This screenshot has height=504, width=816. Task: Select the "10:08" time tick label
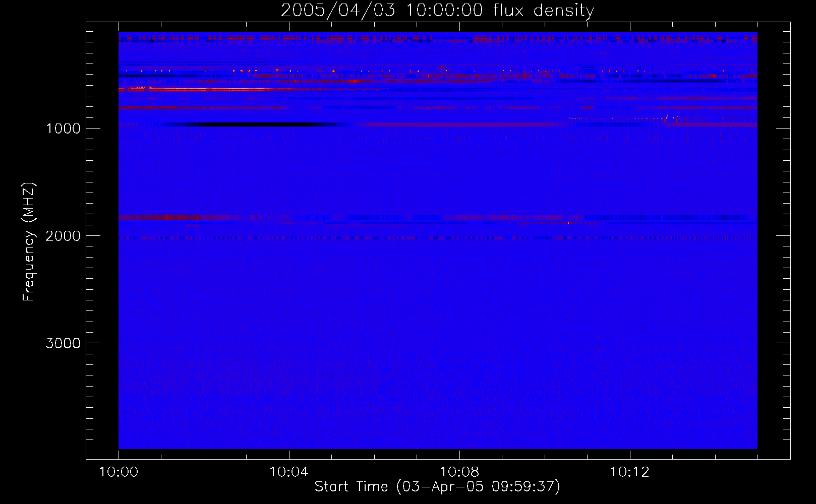pyautogui.click(x=459, y=472)
